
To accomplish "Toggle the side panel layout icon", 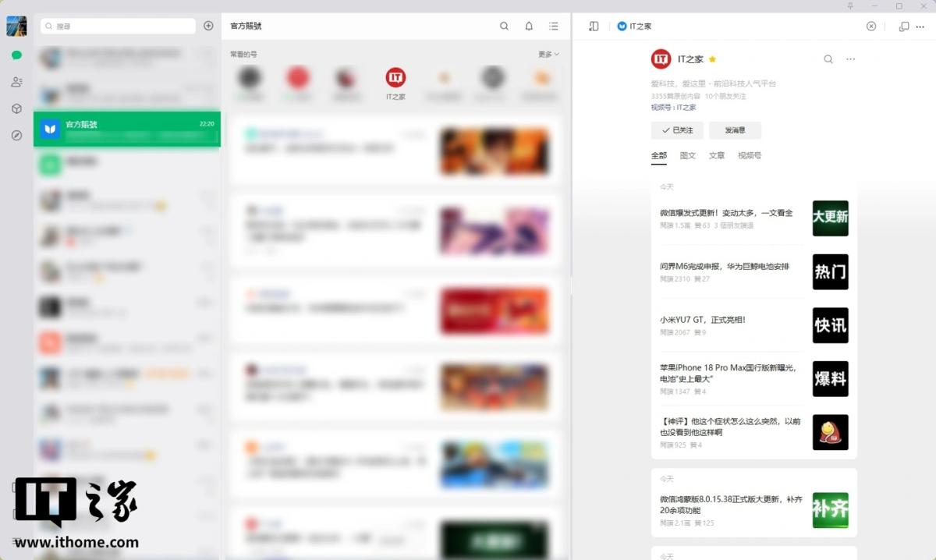I will 594,26.
